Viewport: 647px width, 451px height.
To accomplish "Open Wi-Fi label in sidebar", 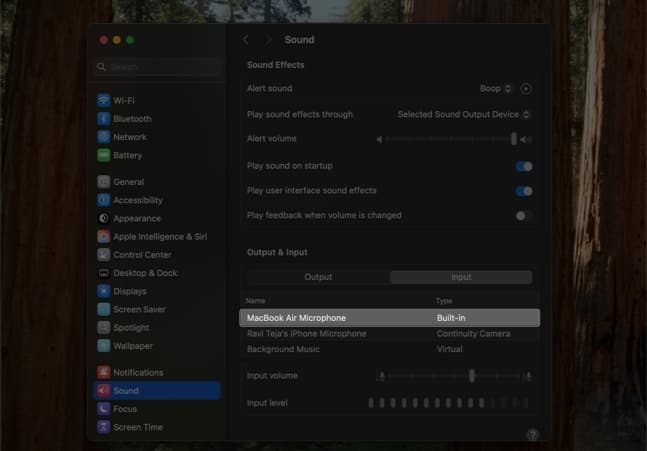I will tap(124, 100).
